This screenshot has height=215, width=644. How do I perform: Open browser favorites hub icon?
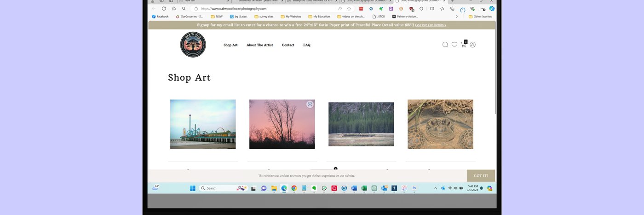pyautogui.click(x=442, y=8)
